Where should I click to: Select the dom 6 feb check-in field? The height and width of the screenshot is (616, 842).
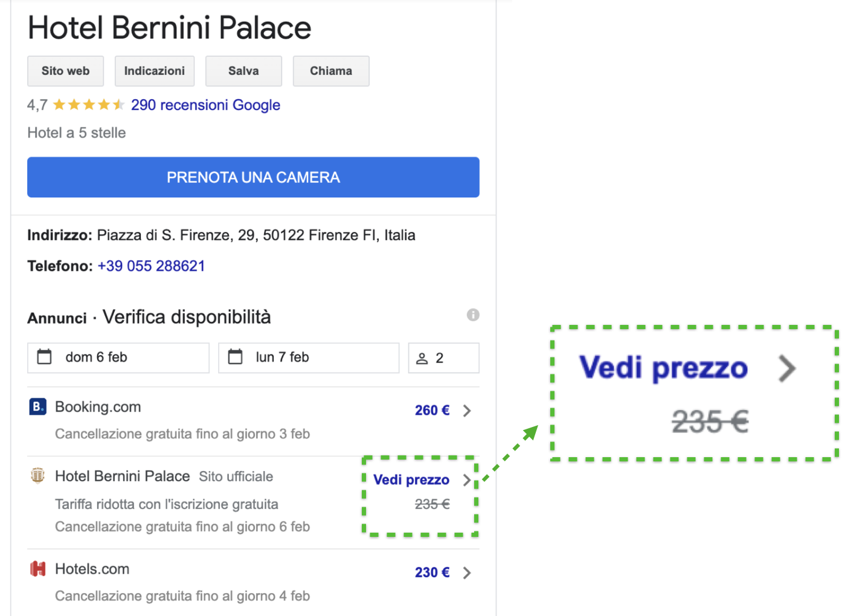coord(118,358)
